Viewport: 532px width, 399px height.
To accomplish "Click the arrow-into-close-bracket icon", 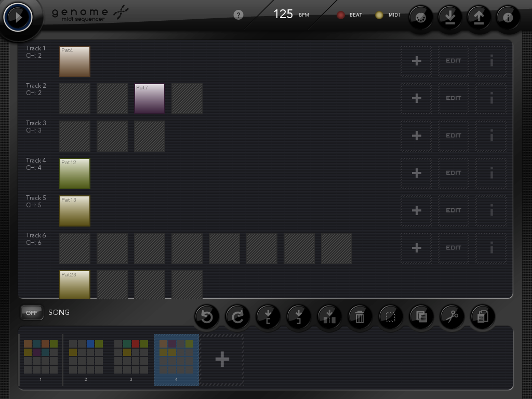I will click(x=299, y=316).
